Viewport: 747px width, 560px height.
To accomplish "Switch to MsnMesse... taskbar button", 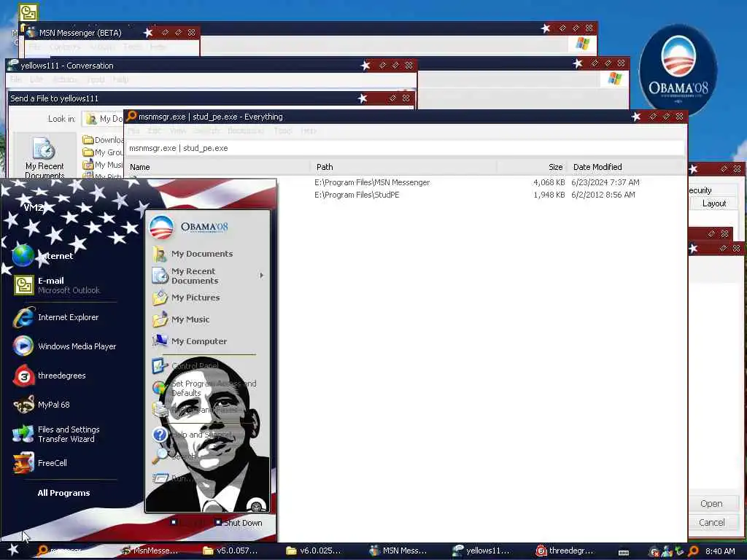I will (150, 551).
